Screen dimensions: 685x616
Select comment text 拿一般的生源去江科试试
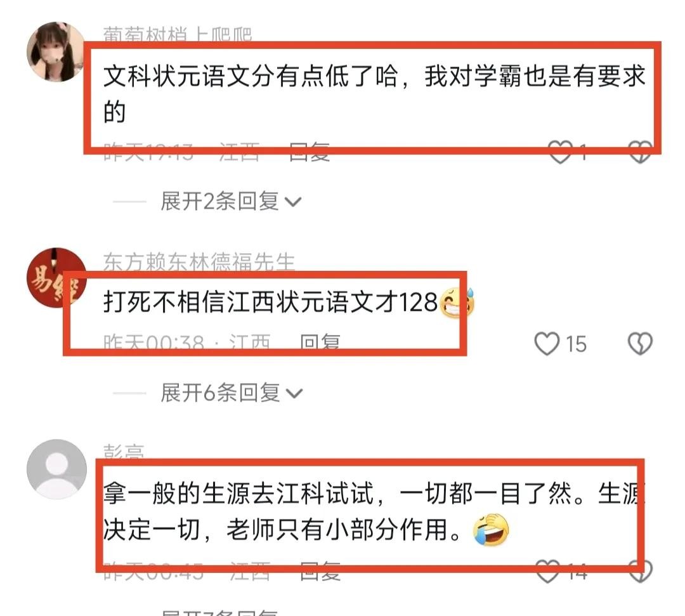(239, 493)
